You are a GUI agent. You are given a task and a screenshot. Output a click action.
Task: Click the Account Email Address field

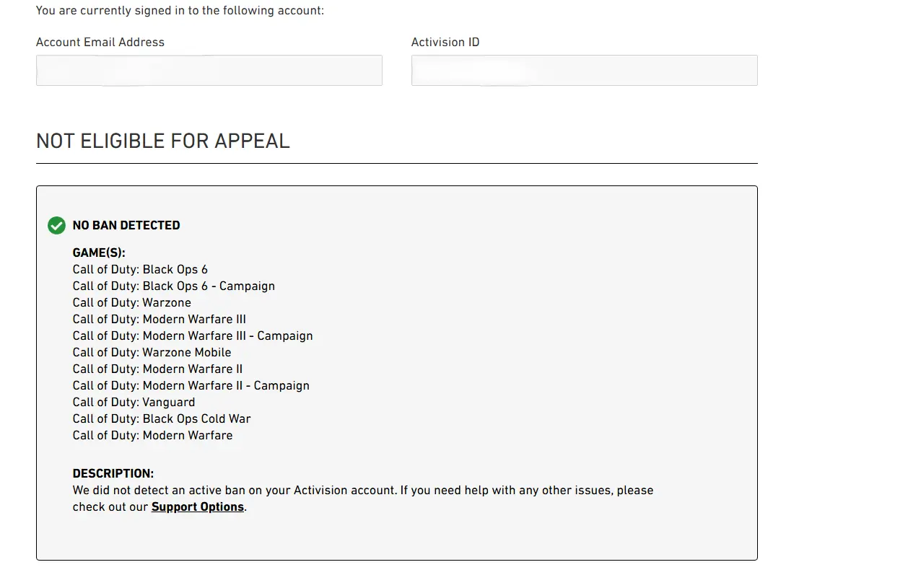pos(209,71)
